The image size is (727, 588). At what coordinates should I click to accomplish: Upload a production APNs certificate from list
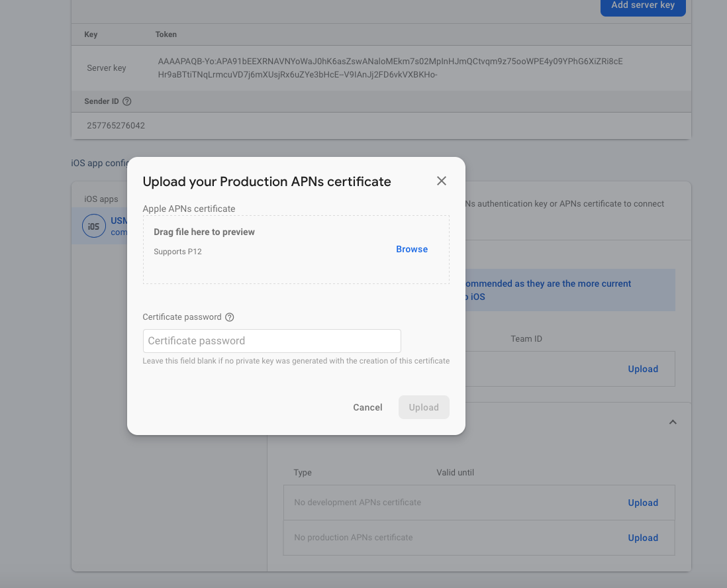tap(642, 538)
